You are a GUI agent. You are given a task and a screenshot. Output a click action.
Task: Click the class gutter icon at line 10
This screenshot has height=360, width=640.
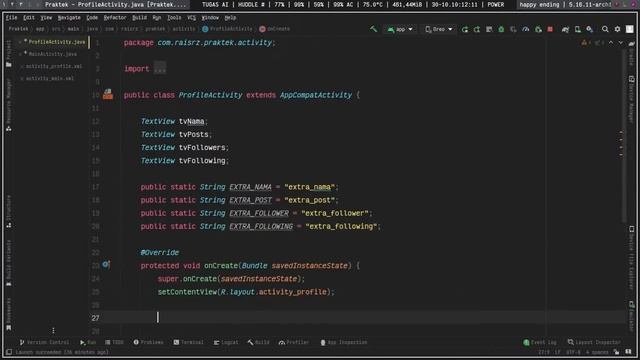click(x=108, y=95)
